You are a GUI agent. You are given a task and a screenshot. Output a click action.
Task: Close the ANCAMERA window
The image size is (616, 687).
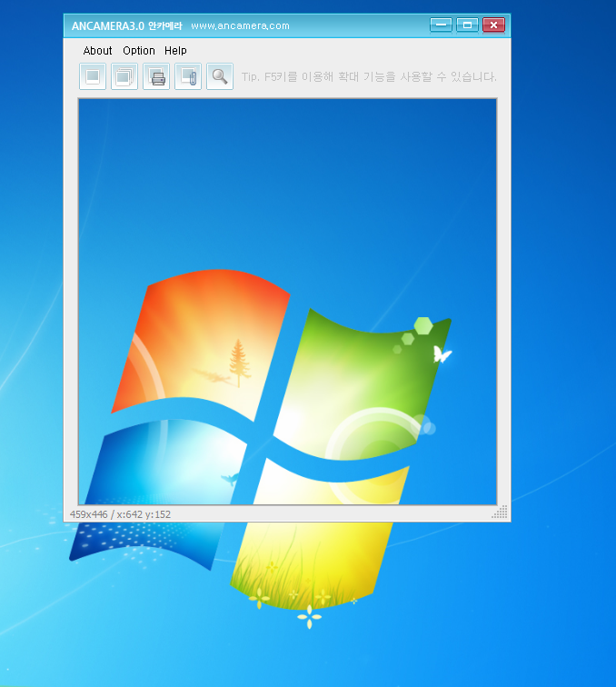pos(493,25)
